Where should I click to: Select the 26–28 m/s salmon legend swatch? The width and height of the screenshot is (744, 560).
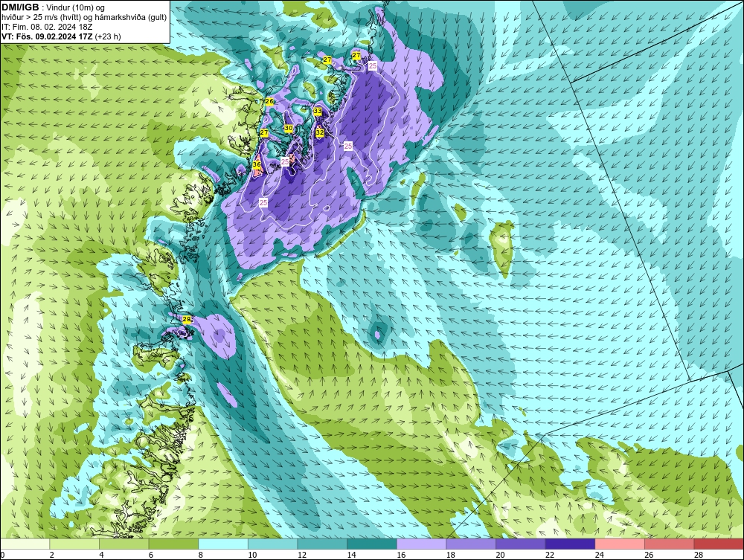[x=669, y=544]
